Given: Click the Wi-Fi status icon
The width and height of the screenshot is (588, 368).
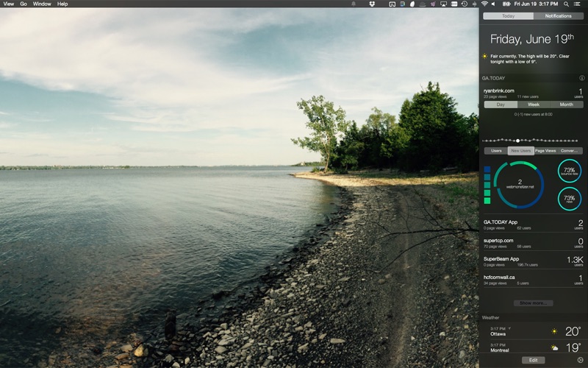Looking at the screenshot, I should [x=484, y=4].
